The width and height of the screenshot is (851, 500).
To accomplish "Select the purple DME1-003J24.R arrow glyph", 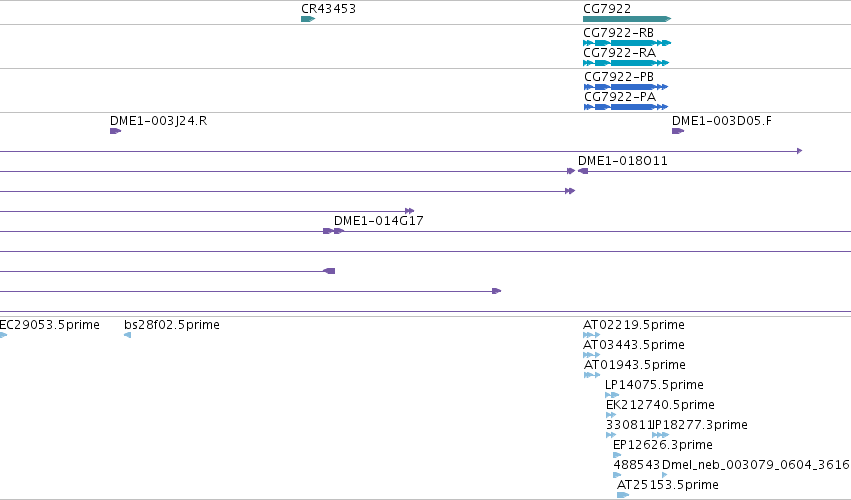I will (x=115, y=131).
